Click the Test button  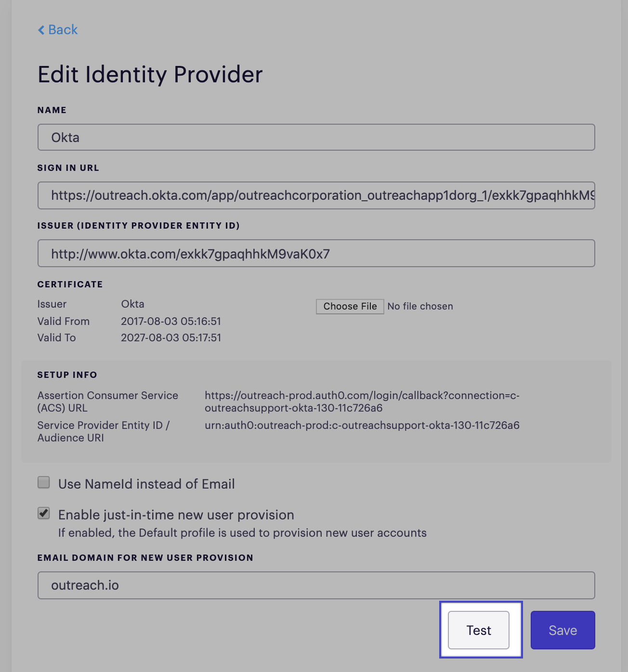479,630
